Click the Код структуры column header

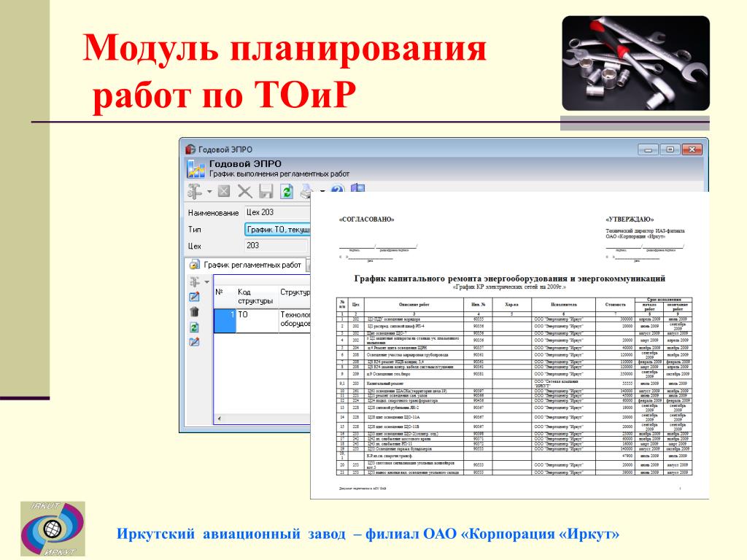pos(257,297)
